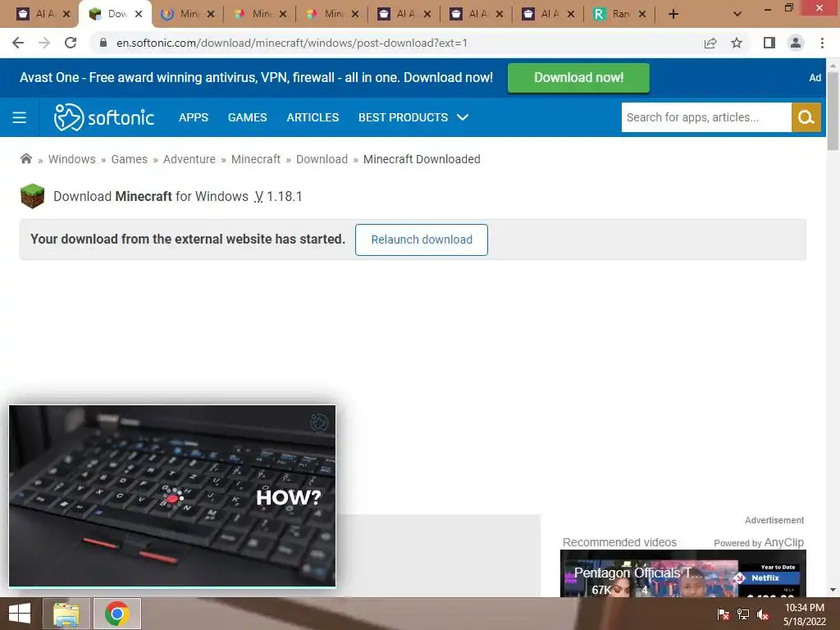Click the Avast One ad banner text
840x630 pixels.
[256, 78]
